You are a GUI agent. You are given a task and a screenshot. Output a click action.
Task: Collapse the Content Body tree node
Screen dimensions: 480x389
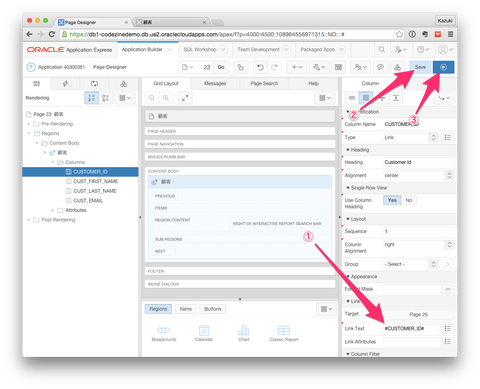tap(36, 143)
